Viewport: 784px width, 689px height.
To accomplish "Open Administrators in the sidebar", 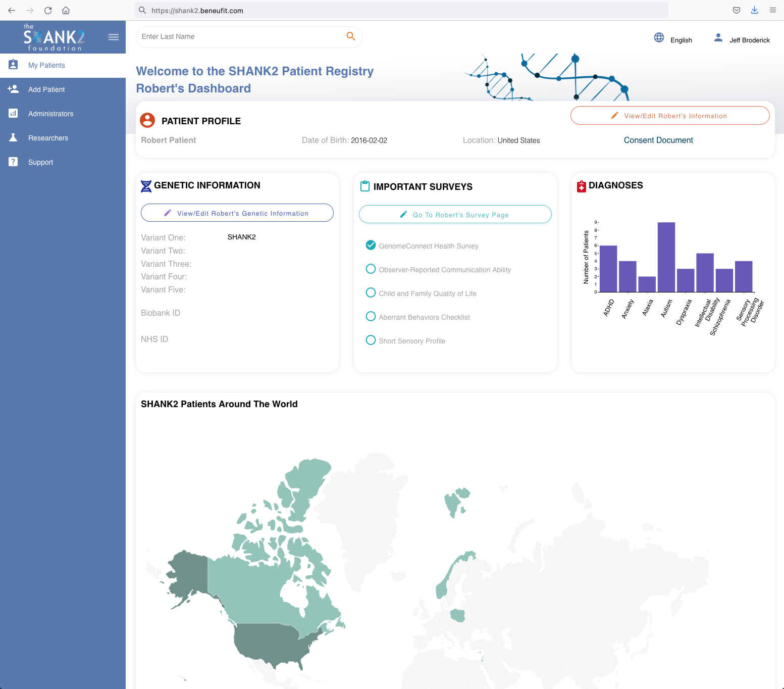I will 50,114.
